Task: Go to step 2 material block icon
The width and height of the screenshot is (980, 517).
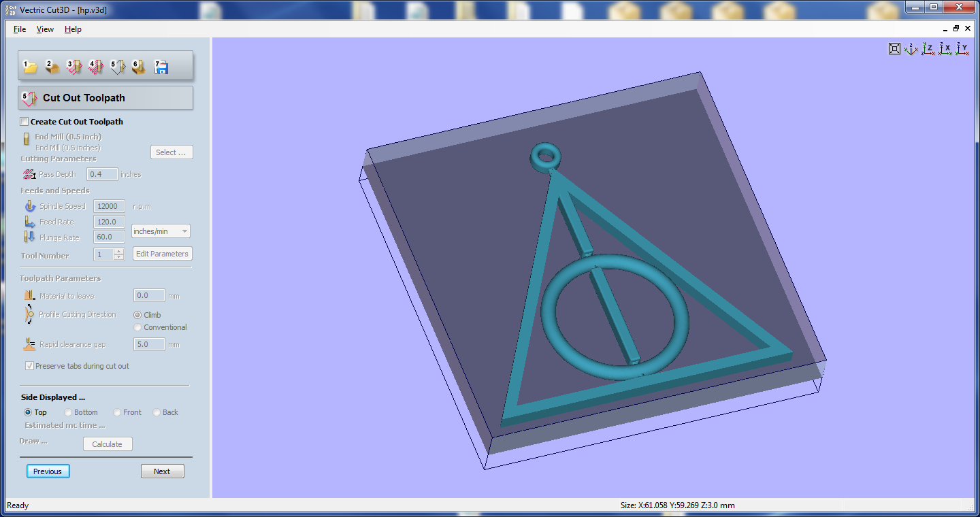Action: 52,67
